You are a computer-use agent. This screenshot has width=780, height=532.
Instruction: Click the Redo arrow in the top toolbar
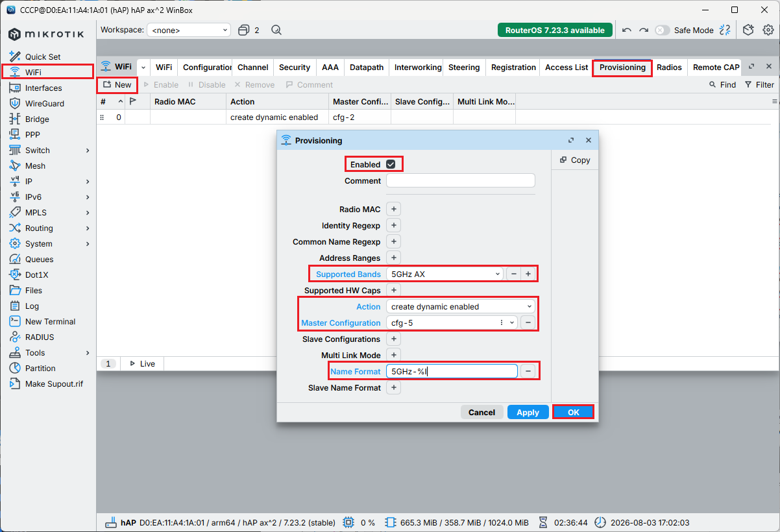(x=644, y=30)
